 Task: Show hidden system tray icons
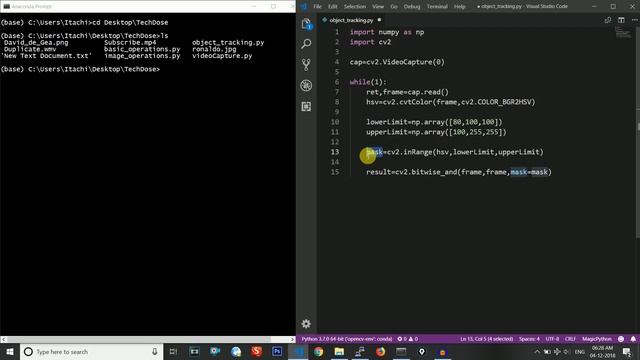pos(537,351)
